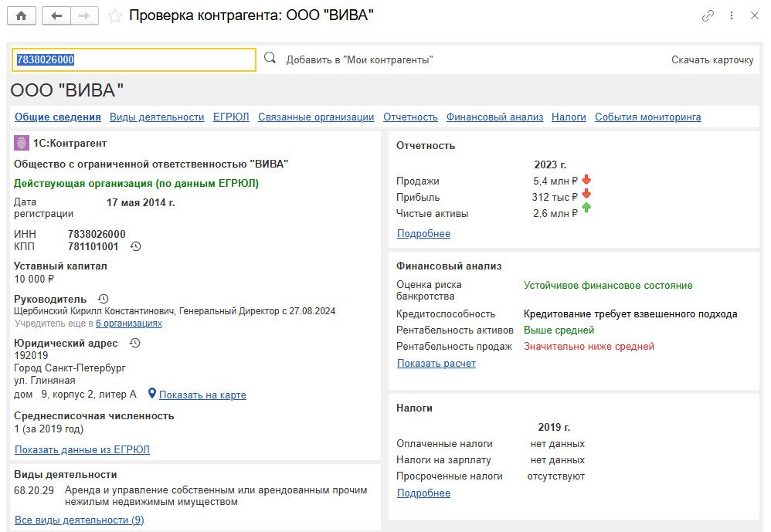
Task: Click Скачать карточку
Action: (712, 59)
